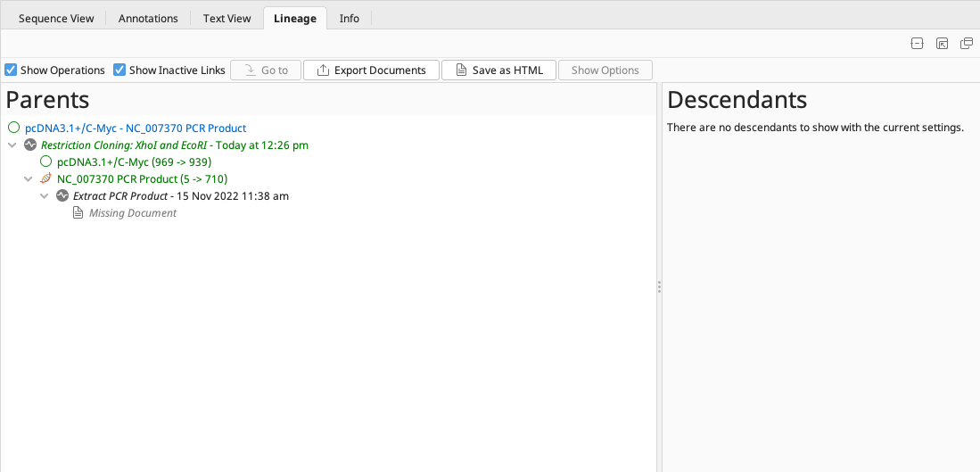The width and height of the screenshot is (980, 472).
Task: Click the Extract PCR Product operation icon
Action: pyautogui.click(x=62, y=195)
